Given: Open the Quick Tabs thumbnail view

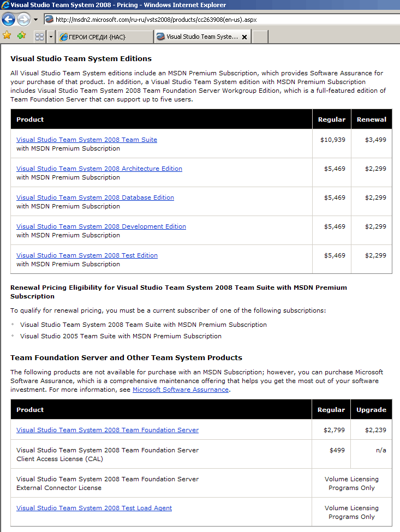Looking at the screenshot, I should 39,37.
